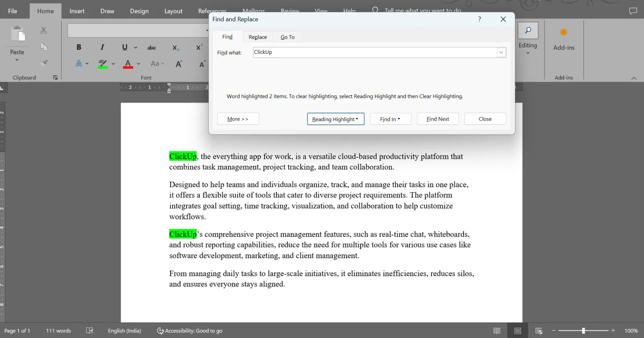Click the 111 words count
This screenshot has height=338, width=644.
click(x=58, y=331)
